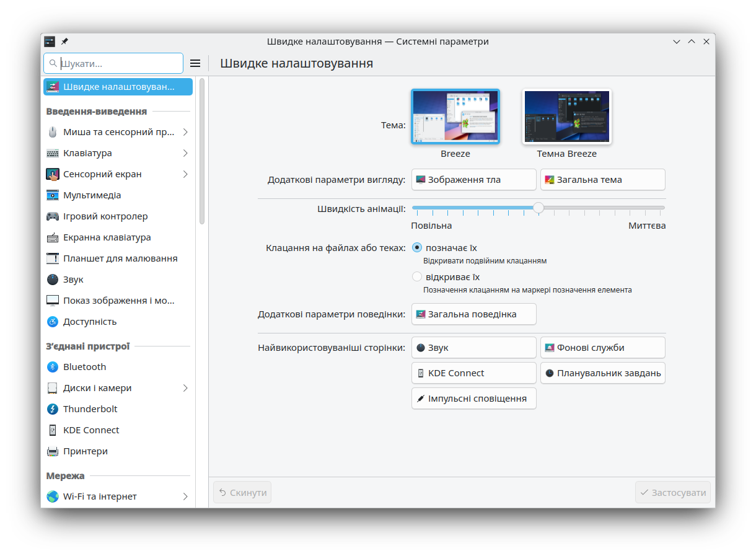Expand the Диски і камери arrow
Screen dimensions: 756x556
click(x=185, y=388)
